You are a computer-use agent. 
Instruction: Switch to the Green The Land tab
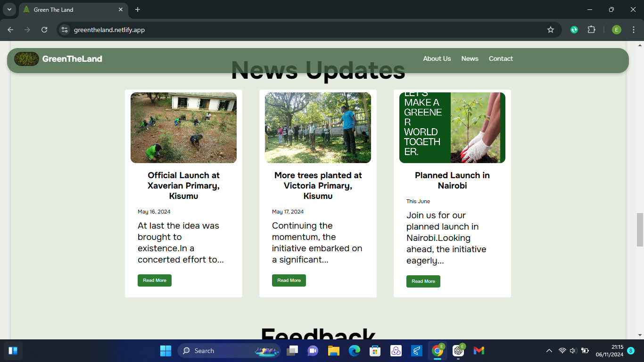click(71, 9)
